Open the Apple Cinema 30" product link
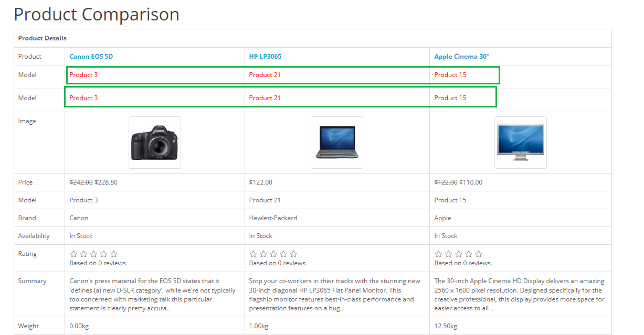Image resolution: width=644 pixels, height=335 pixels. coord(461,57)
